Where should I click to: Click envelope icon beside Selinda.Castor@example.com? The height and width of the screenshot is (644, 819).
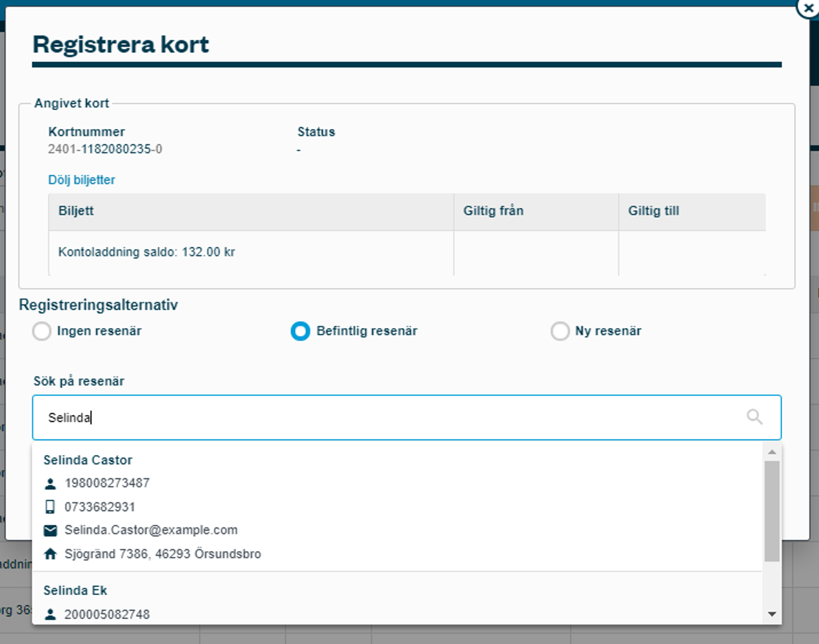50,531
